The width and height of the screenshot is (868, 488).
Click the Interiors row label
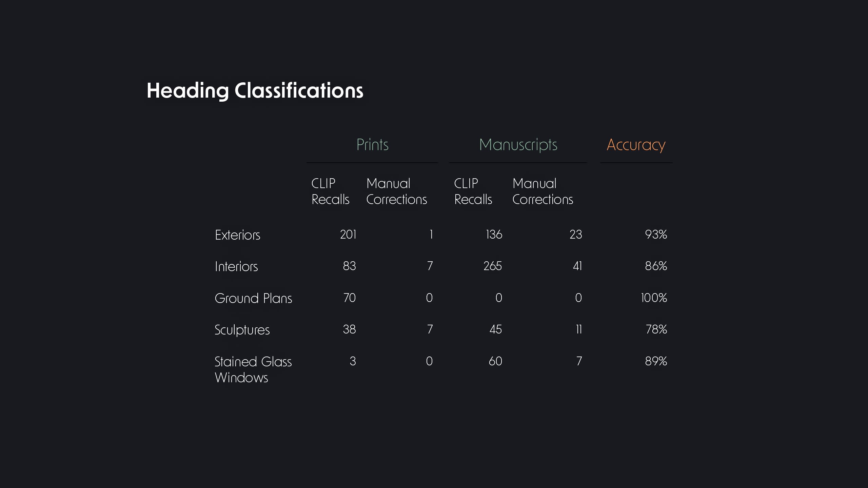tap(236, 266)
